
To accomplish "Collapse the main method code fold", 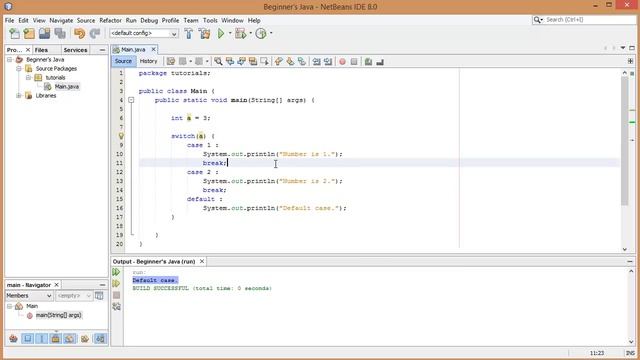I will point(131,100).
